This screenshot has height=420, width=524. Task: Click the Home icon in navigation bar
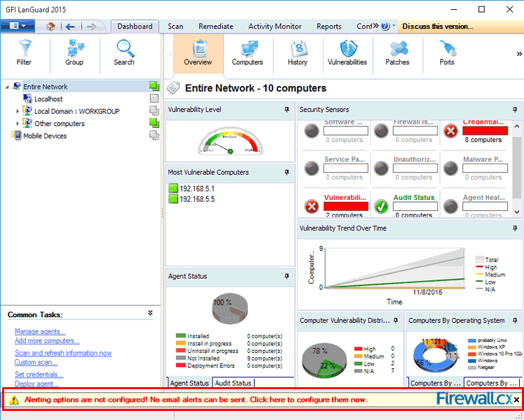pyautogui.click(x=50, y=27)
